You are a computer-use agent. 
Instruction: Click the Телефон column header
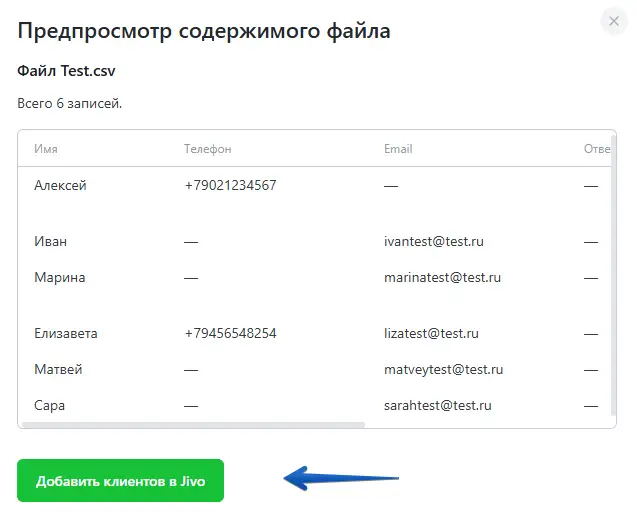click(207, 149)
